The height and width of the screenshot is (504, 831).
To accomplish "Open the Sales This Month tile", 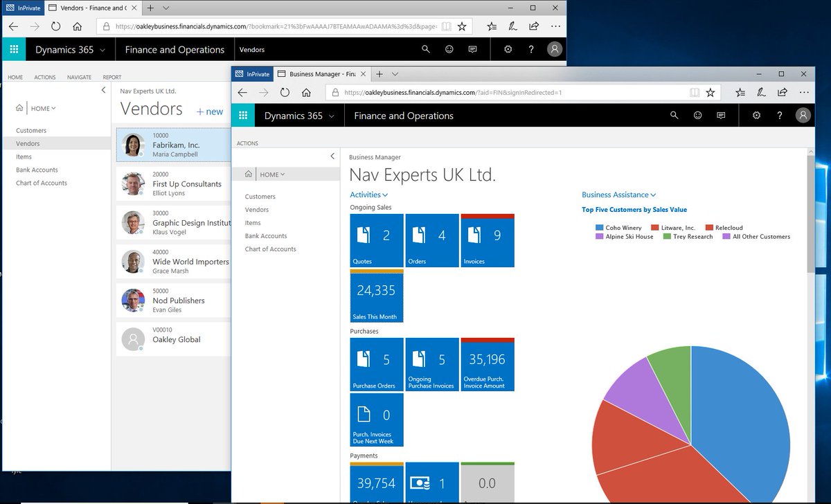I will [x=377, y=296].
